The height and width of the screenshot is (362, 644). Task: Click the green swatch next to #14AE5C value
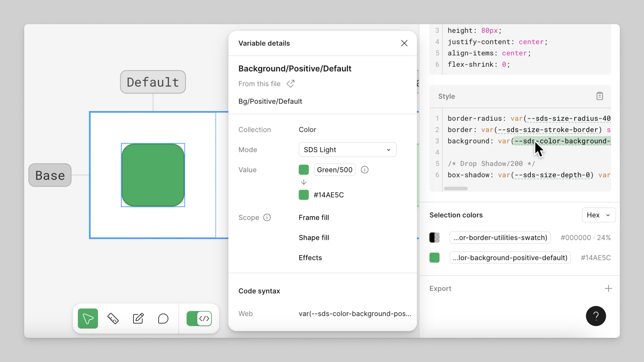click(x=304, y=195)
